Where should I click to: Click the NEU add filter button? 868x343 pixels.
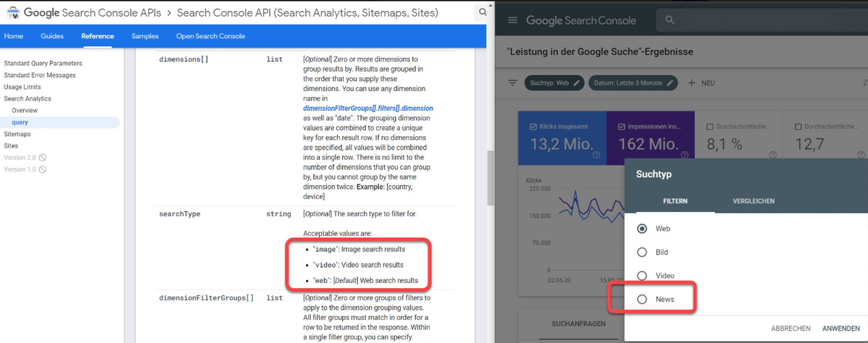(x=700, y=83)
